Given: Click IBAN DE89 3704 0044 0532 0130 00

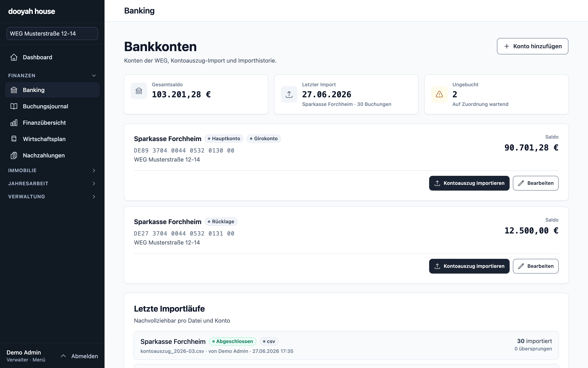Looking at the screenshot, I should pyautogui.click(x=184, y=150).
